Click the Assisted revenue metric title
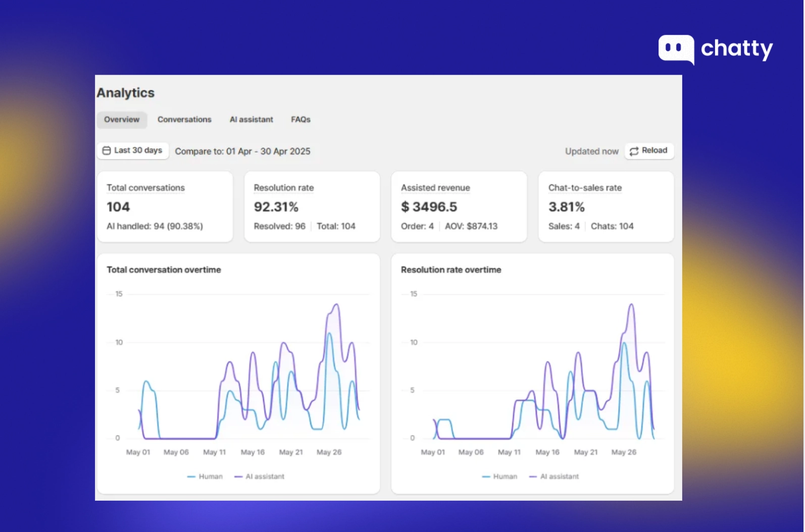 [x=435, y=188]
